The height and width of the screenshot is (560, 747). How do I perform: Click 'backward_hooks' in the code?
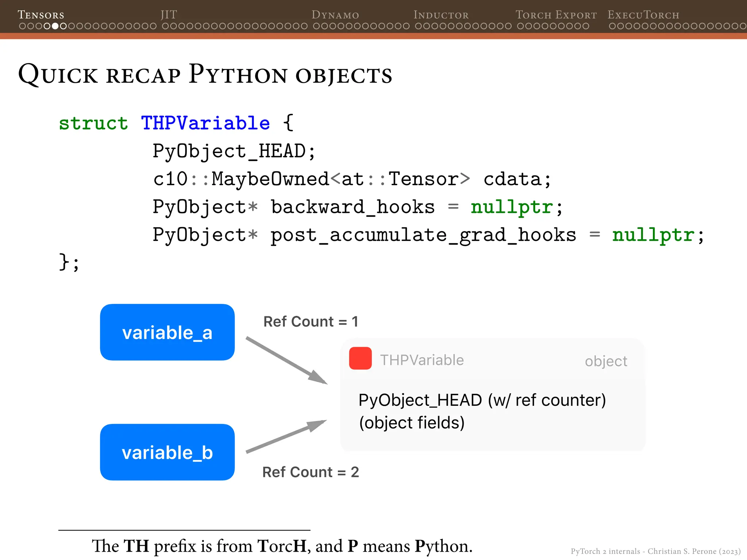coord(353,207)
